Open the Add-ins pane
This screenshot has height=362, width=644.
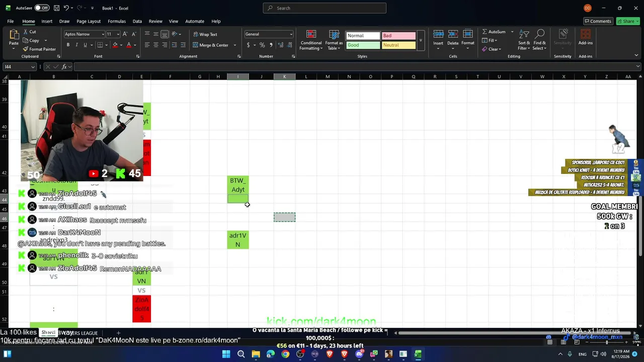click(x=586, y=38)
